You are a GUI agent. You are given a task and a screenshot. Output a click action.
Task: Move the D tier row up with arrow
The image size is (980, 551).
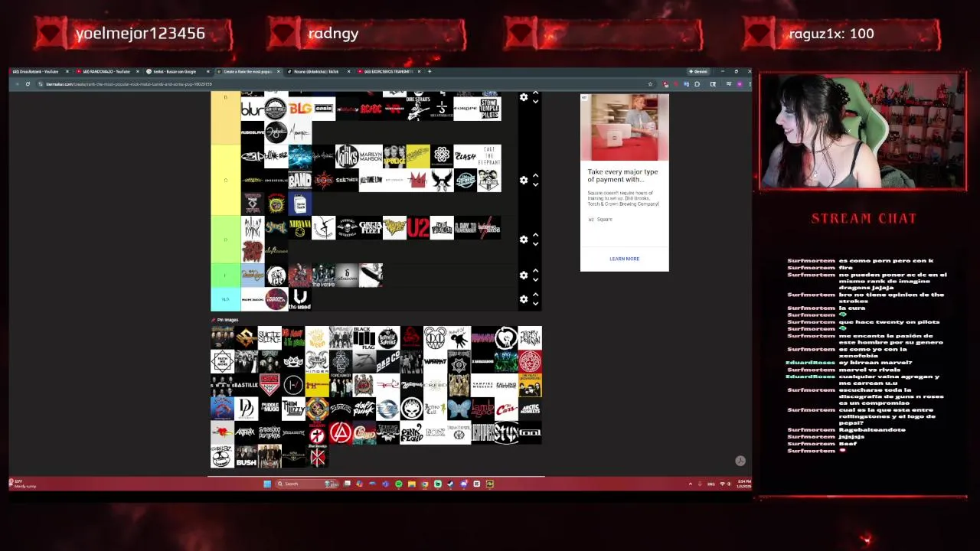(535, 235)
